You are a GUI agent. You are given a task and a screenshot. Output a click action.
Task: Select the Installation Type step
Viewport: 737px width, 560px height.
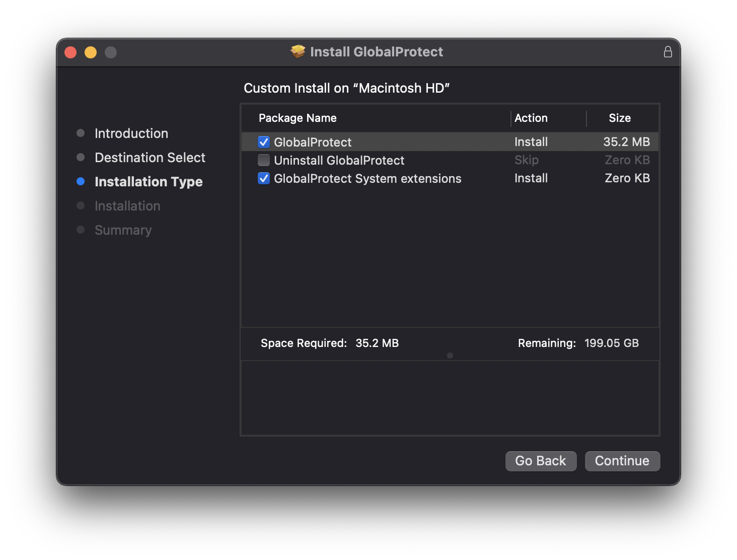click(149, 182)
